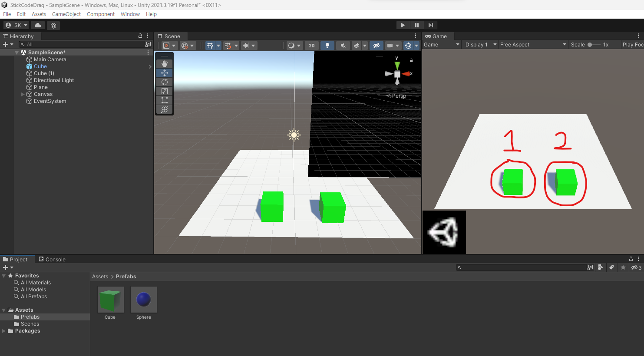Image resolution: width=644 pixels, height=356 pixels.
Task: Click the cloud services icon
Action: [38, 25]
